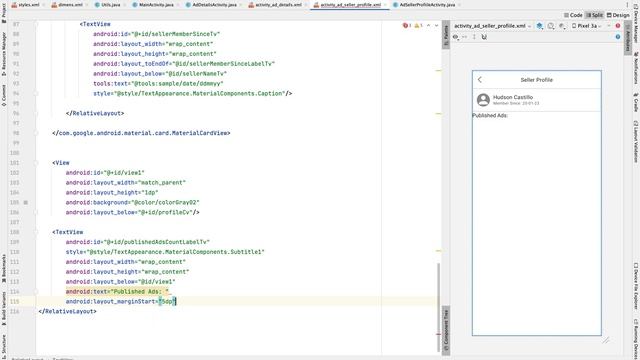Switch to Split view mode
640x360 pixels.
pos(594,15)
